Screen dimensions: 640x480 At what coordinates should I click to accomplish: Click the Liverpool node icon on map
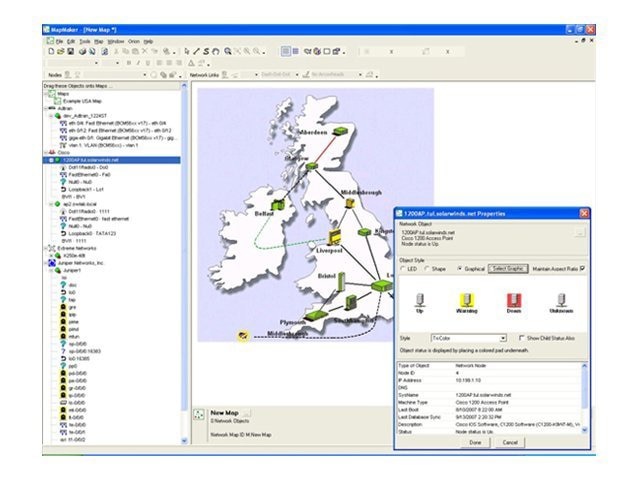click(335, 237)
